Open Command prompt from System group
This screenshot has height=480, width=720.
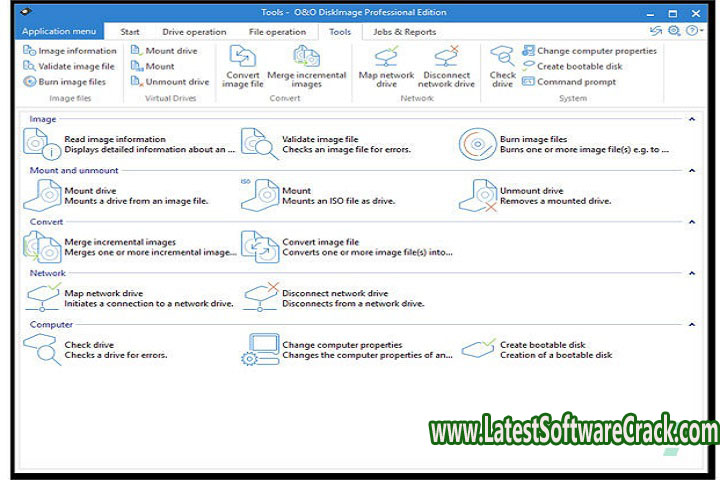[x=569, y=82]
